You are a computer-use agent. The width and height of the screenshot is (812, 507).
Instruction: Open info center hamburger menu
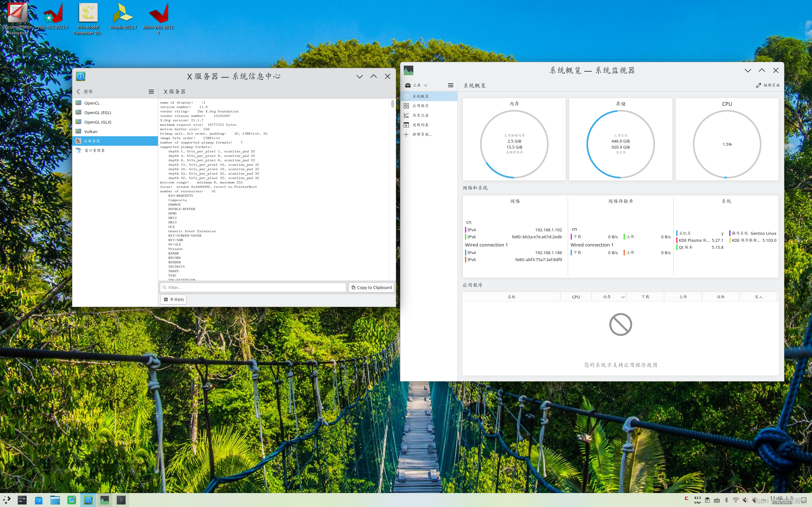151,92
